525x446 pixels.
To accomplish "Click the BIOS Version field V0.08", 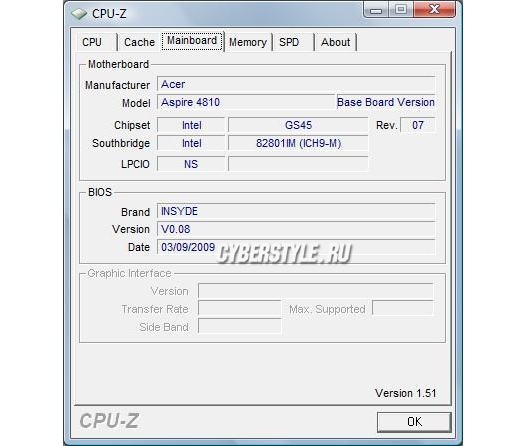I will (296, 229).
